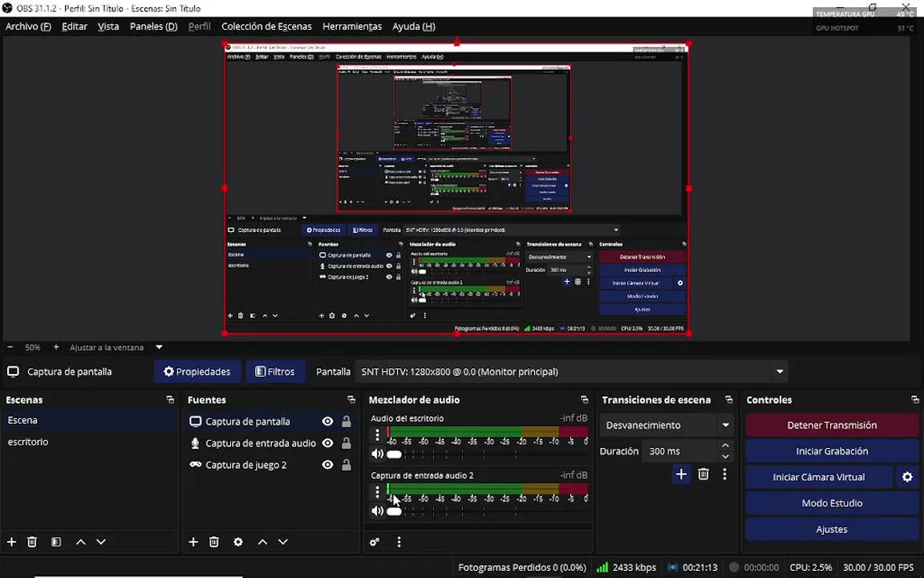Lock the Captura de juego 2 source
This screenshot has height=578, width=924.
(346, 465)
